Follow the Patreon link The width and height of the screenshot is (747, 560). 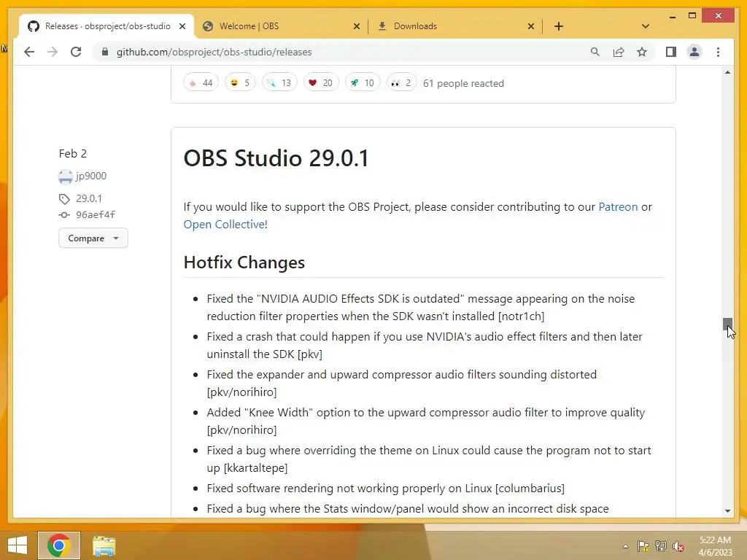coord(618,206)
